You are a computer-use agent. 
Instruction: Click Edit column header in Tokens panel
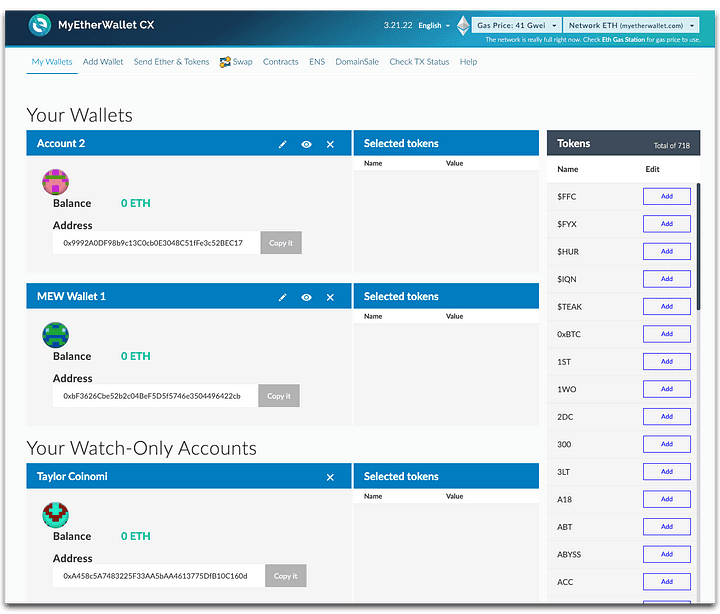[x=652, y=169]
